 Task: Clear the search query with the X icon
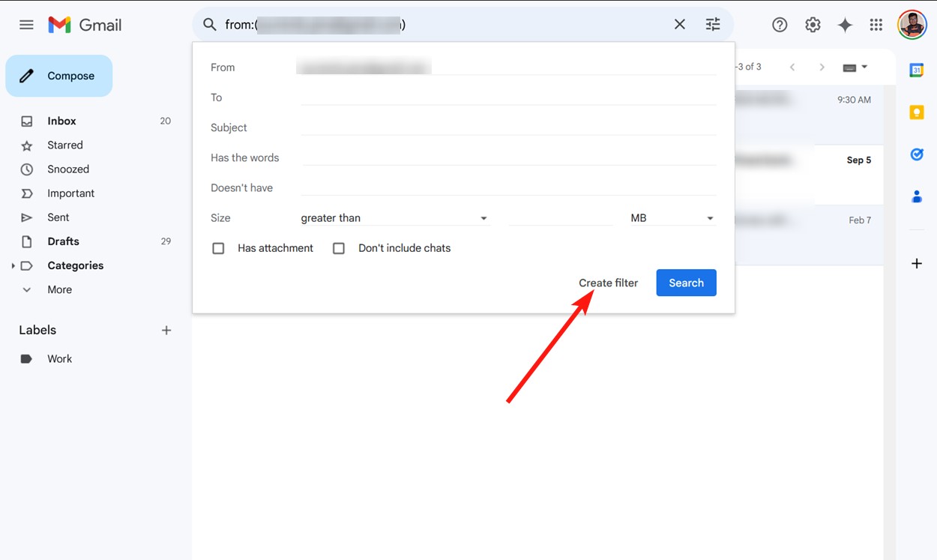point(679,24)
